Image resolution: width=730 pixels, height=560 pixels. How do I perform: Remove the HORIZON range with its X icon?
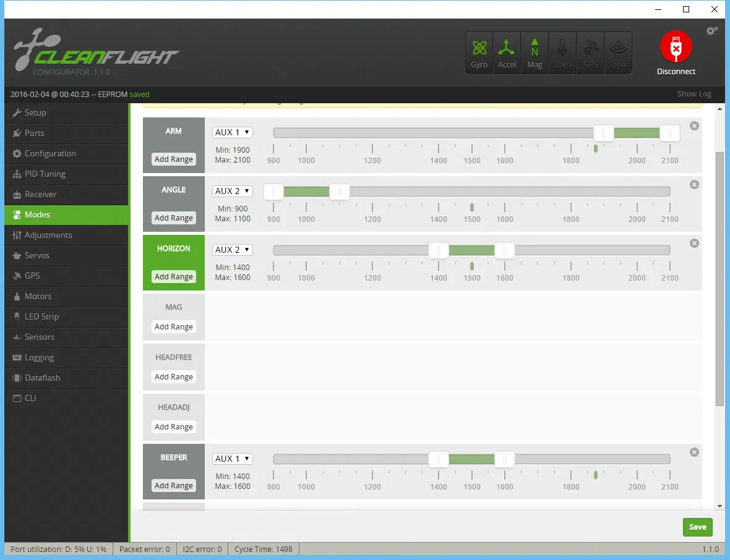(694, 244)
